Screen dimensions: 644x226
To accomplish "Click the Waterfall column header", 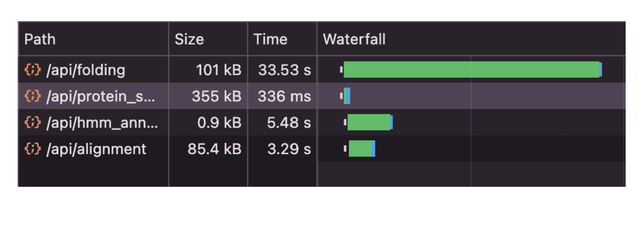I will [354, 39].
